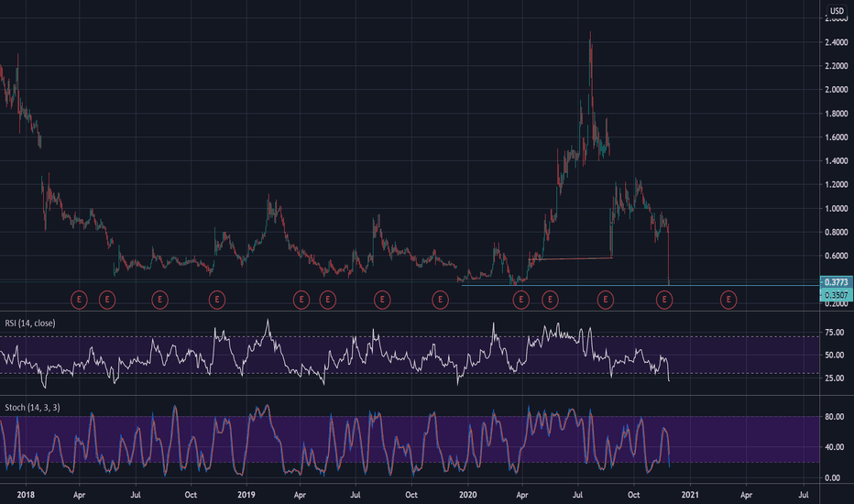Open the earnings marker at November 2020

click(x=664, y=300)
